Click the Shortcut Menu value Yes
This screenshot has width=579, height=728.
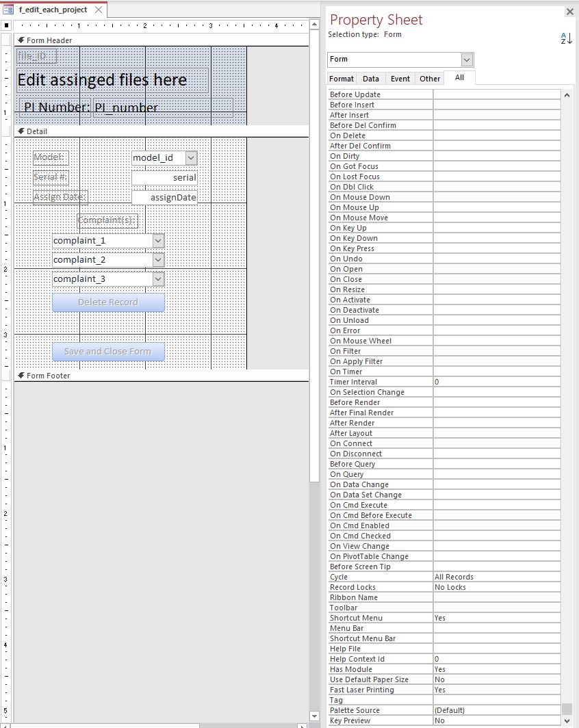tap(496, 618)
